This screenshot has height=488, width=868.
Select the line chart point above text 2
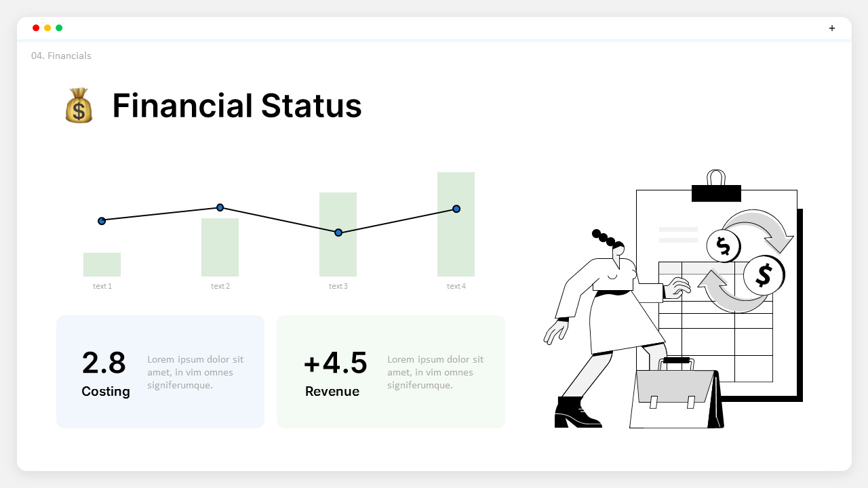coord(220,207)
